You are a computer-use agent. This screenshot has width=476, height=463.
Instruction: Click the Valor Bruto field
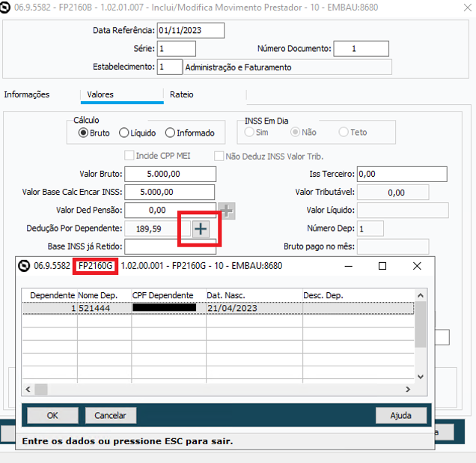[171, 174]
